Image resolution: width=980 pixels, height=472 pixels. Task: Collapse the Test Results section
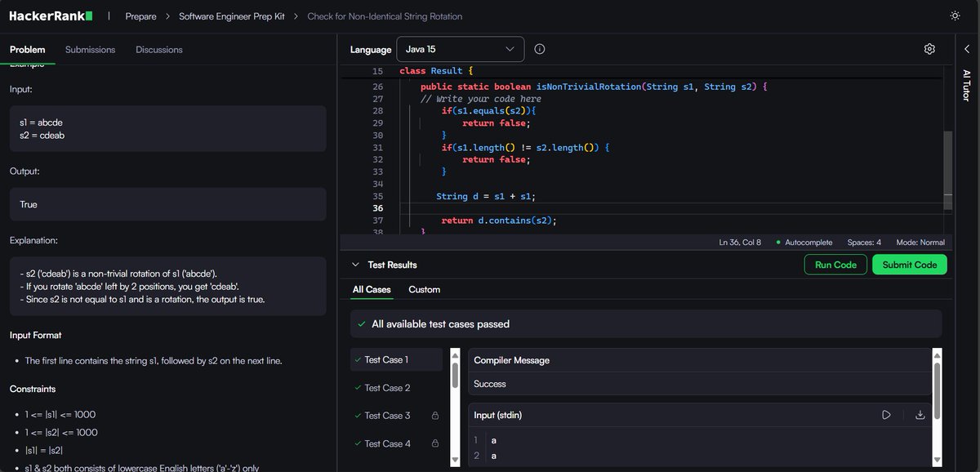[354, 264]
